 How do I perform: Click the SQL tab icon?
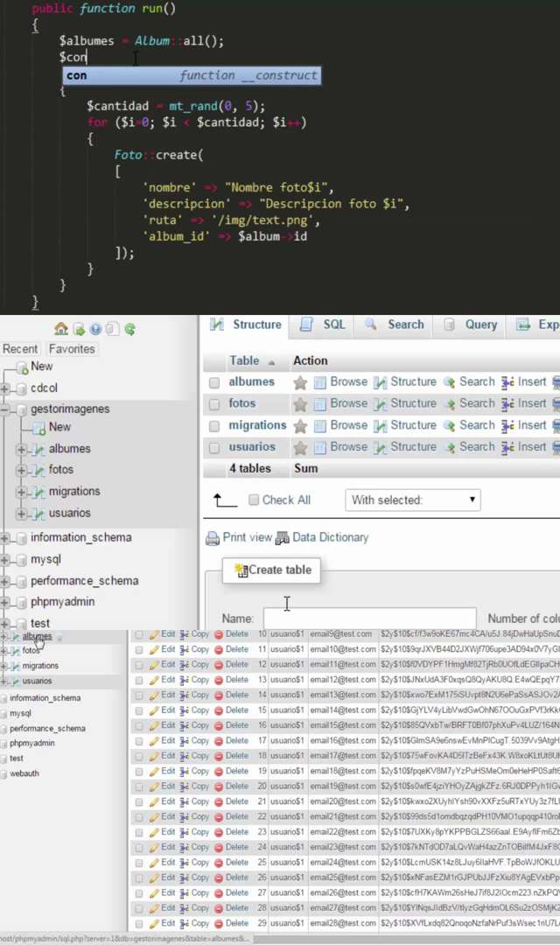306,325
